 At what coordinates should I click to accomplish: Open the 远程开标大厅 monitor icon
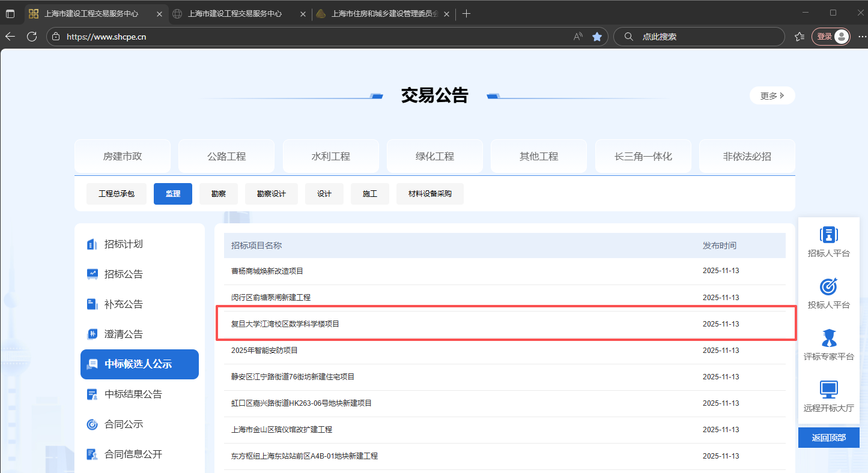pyautogui.click(x=828, y=390)
